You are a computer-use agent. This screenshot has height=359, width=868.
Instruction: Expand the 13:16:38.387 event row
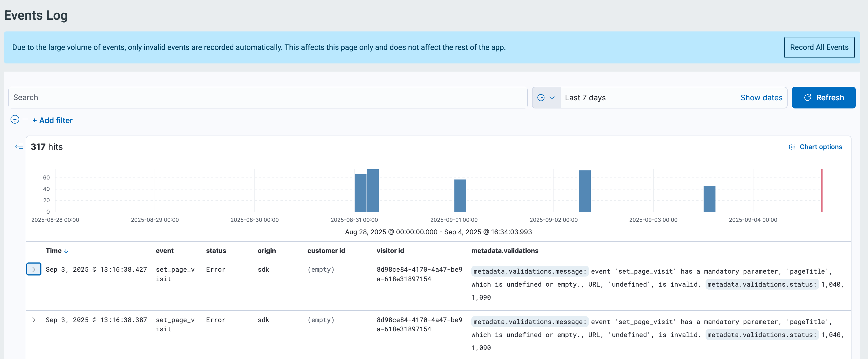point(34,319)
